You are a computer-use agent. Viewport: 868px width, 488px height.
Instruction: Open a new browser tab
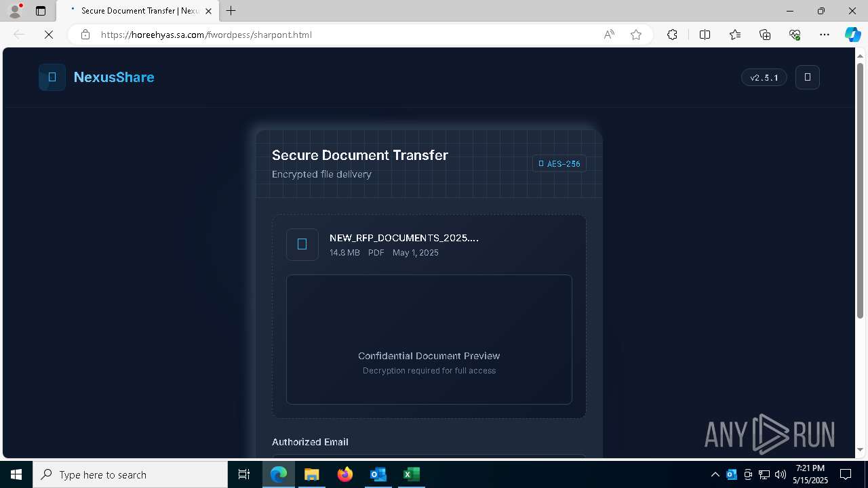(x=231, y=11)
